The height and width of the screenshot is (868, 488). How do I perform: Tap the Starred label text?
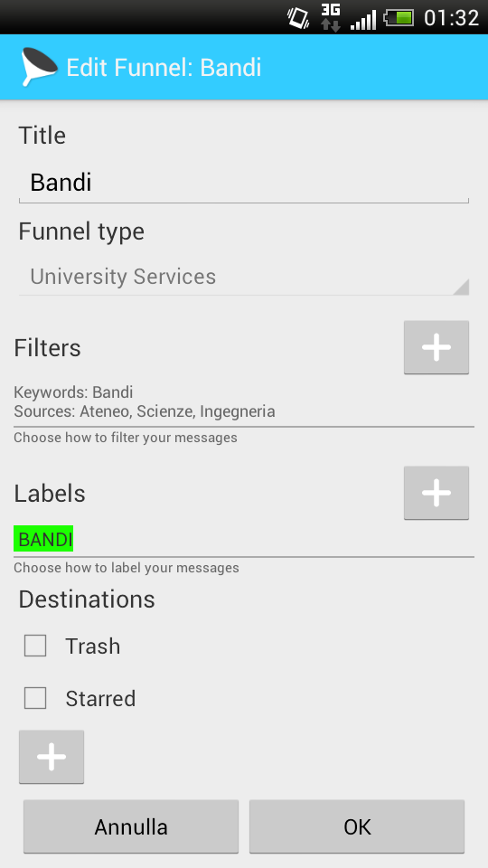point(100,699)
